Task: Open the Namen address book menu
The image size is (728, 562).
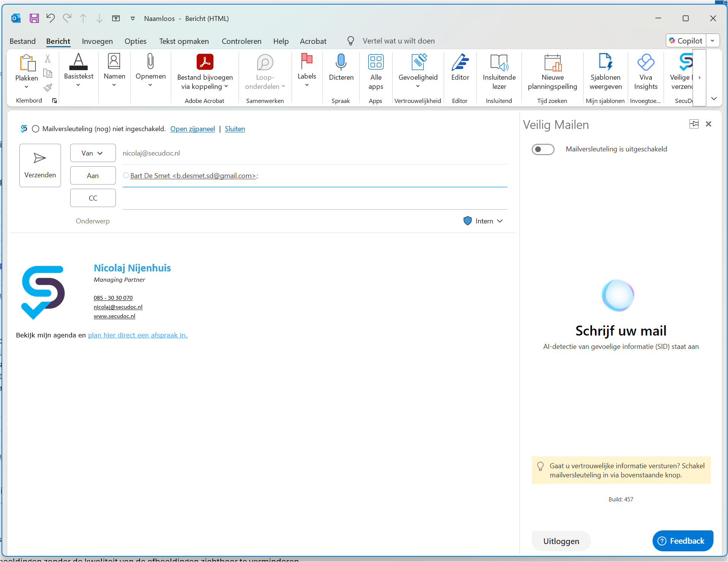Action: pyautogui.click(x=114, y=71)
